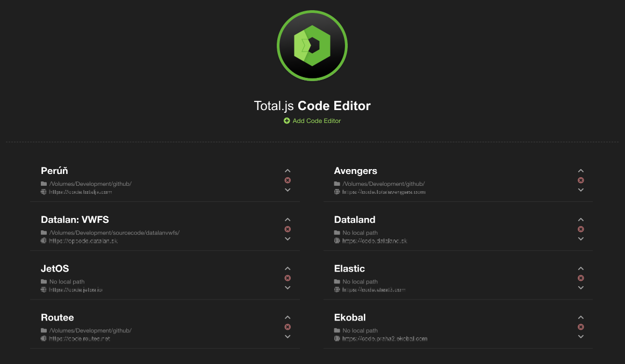Move the Ekobal entry down

[x=581, y=337]
